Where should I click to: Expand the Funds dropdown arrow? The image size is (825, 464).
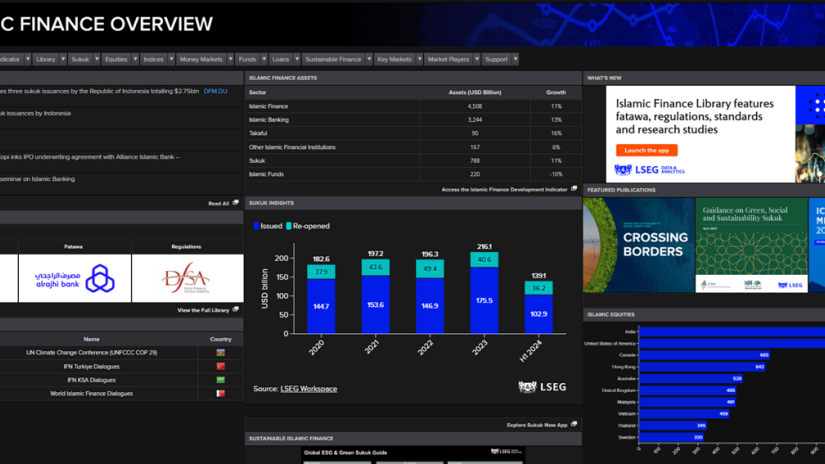point(264,59)
